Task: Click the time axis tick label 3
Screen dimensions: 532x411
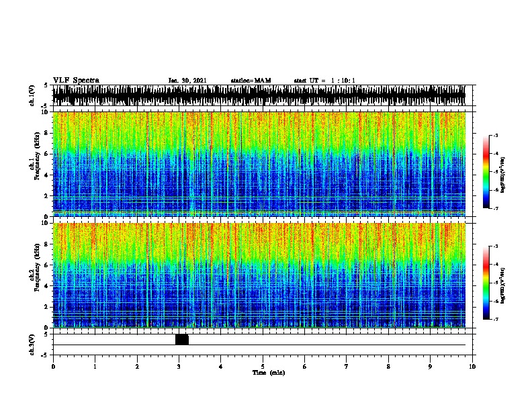Action: pyautogui.click(x=179, y=366)
